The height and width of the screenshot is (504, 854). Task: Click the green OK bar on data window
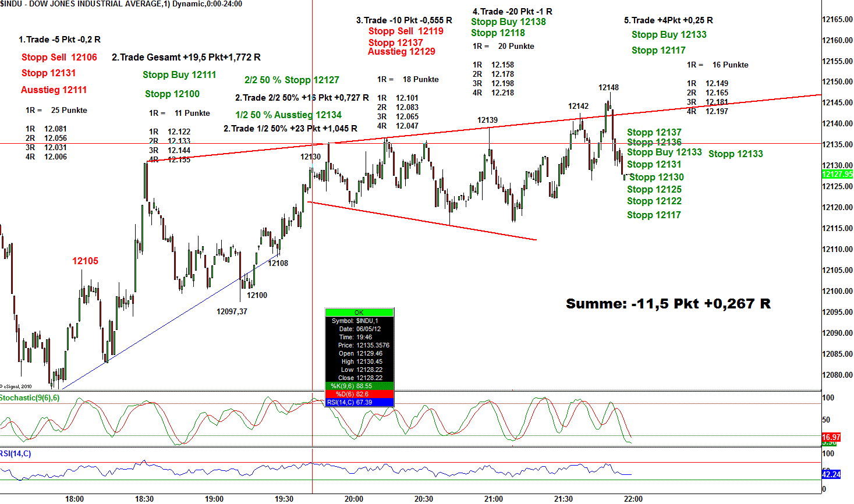pos(359,313)
